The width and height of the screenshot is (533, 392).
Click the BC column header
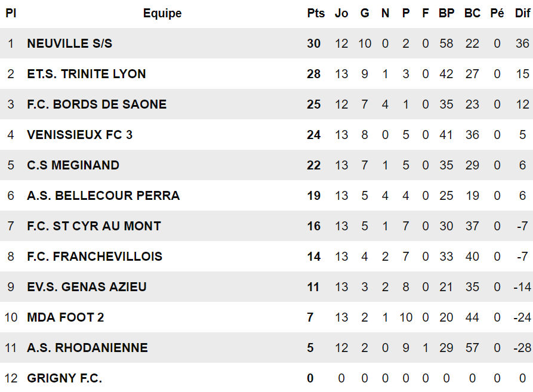coord(472,13)
